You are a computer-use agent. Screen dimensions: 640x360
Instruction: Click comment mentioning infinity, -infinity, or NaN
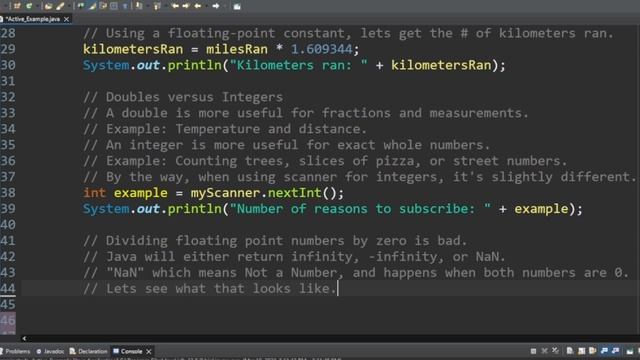coord(294,257)
